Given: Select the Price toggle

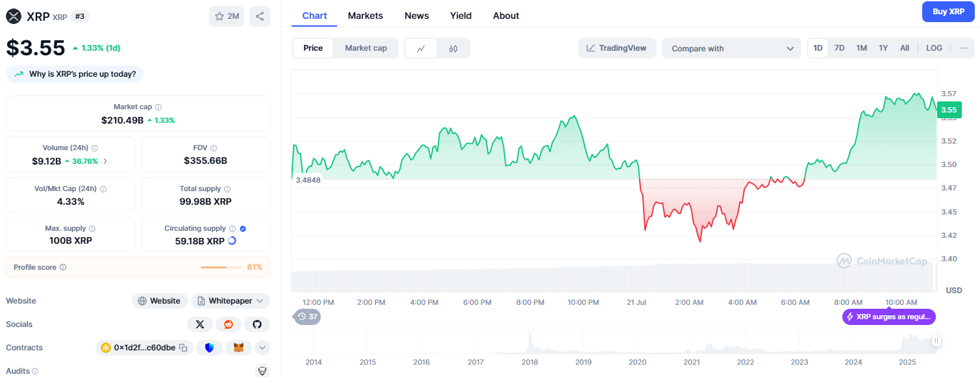Looking at the screenshot, I should [x=313, y=48].
